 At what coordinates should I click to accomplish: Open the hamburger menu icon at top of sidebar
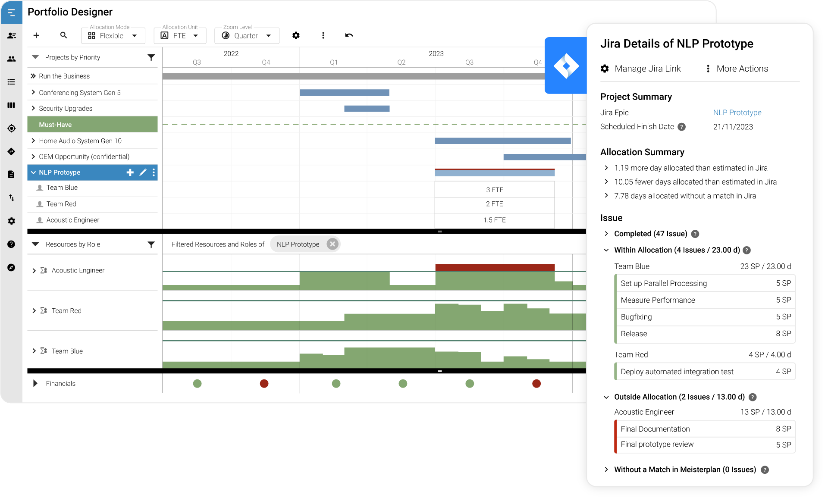pos(12,13)
